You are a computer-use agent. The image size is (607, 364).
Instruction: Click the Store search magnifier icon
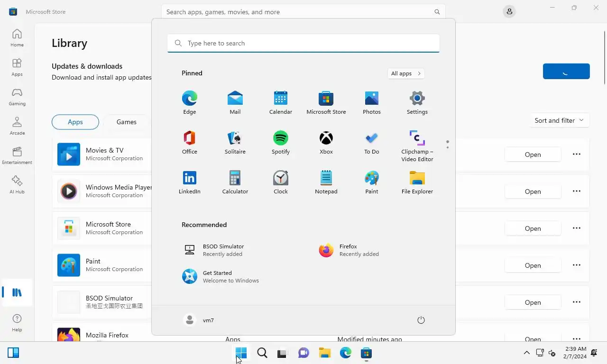[x=437, y=12]
